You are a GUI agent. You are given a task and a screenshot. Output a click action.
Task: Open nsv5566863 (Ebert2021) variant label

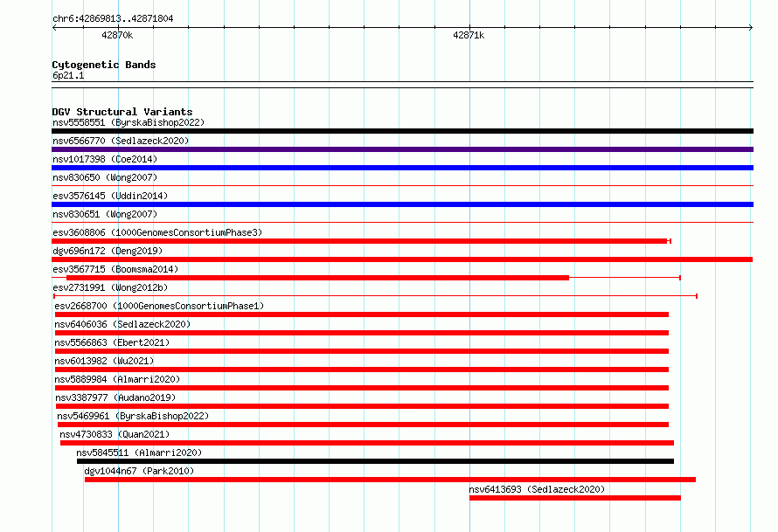112,342
